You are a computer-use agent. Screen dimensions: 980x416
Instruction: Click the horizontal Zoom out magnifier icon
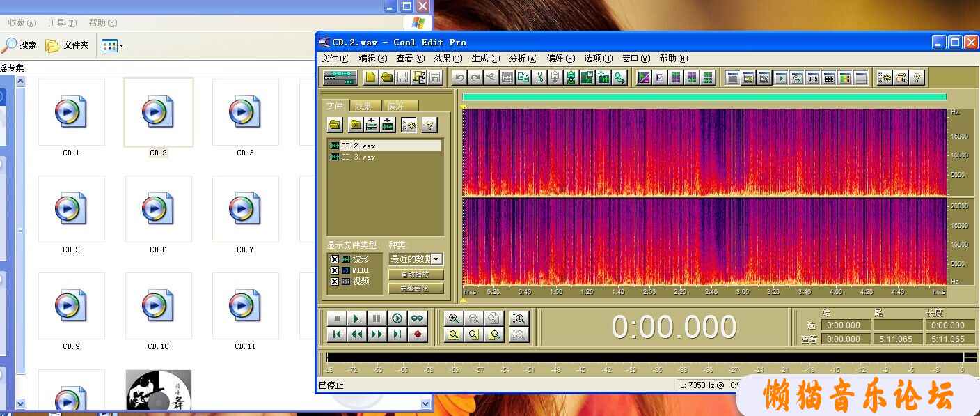point(473,318)
